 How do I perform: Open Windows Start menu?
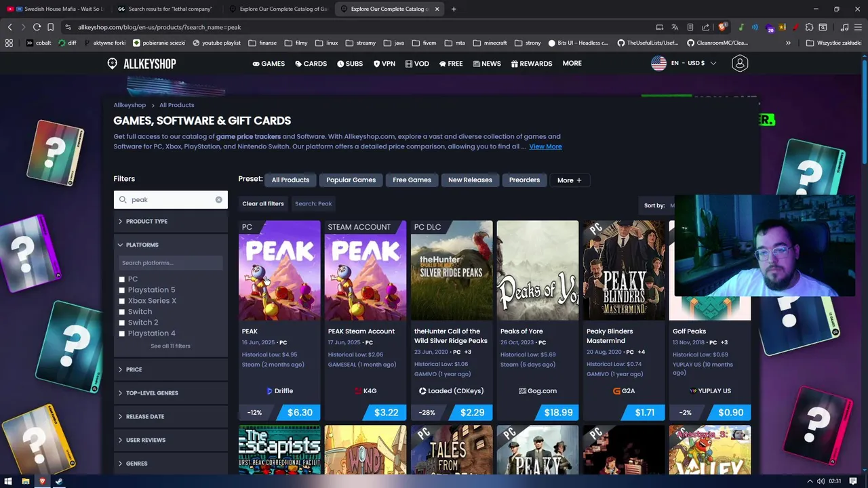(9, 481)
